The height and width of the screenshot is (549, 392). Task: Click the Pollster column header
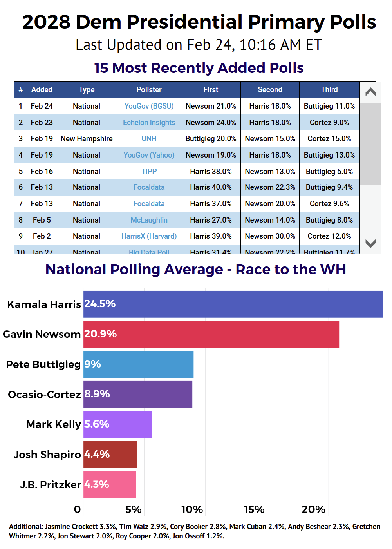click(149, 90)
